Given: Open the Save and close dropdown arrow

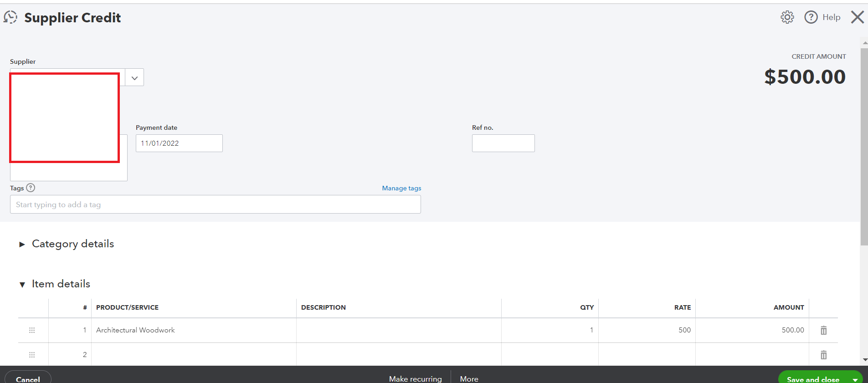Looking at the screenshot, I should point(855,379).
